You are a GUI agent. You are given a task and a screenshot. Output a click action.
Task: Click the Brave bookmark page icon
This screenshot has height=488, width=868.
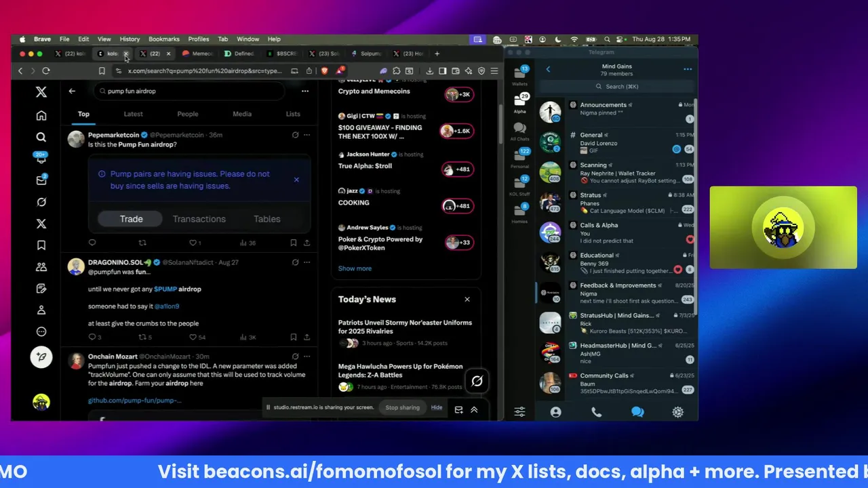(x=102, y=70)
